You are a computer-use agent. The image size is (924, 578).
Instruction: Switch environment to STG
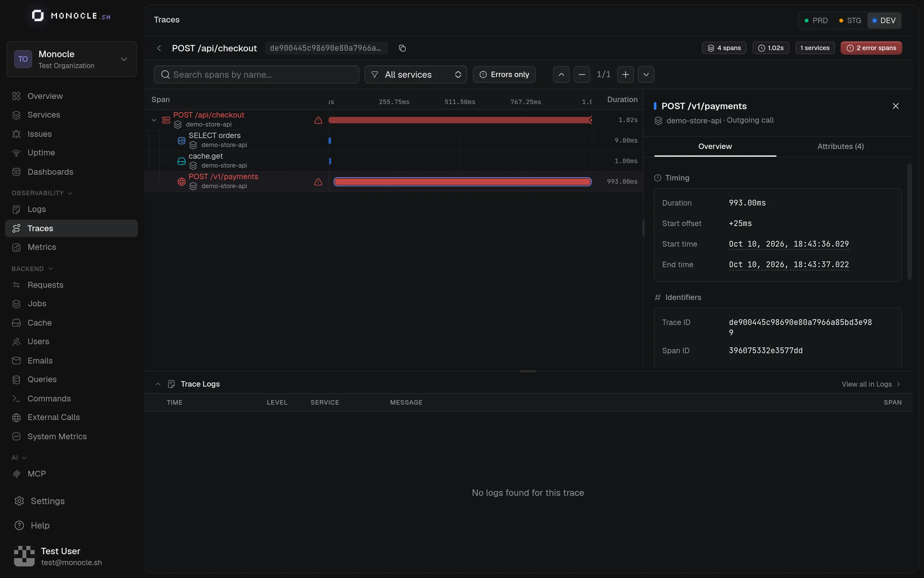pos(850,21)
